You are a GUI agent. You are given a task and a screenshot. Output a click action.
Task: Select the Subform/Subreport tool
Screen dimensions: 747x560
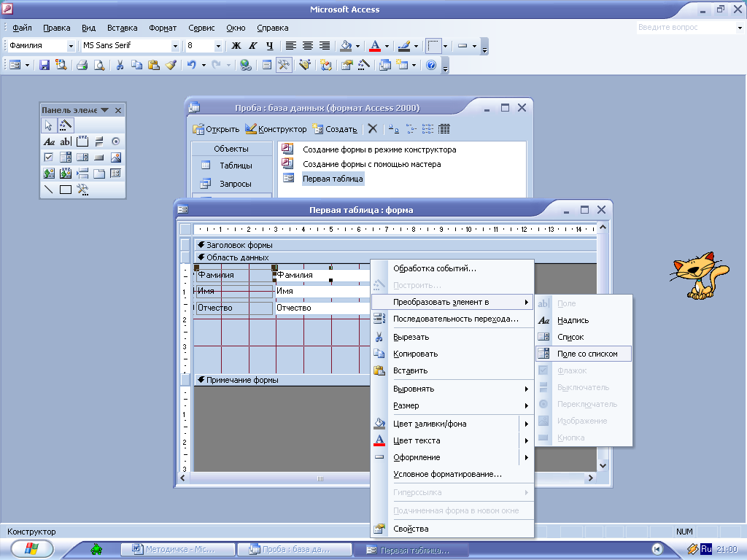[x=116, y=174]
